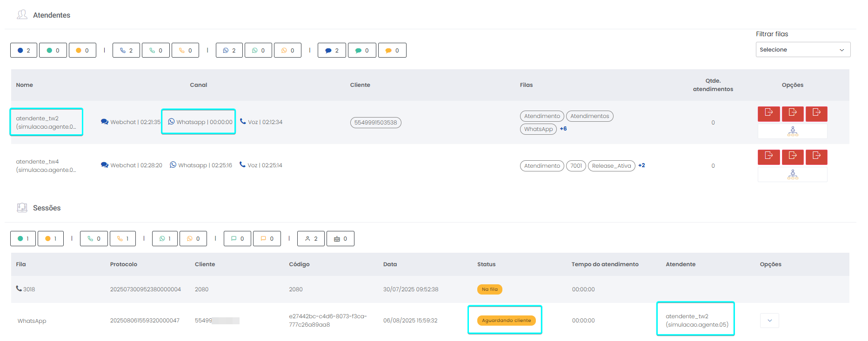The width and height of the screenshot is (868, 341).
Task: Click first red logout button for atendente_tw2
Action: pyautogui.click(x=768, y=113)
